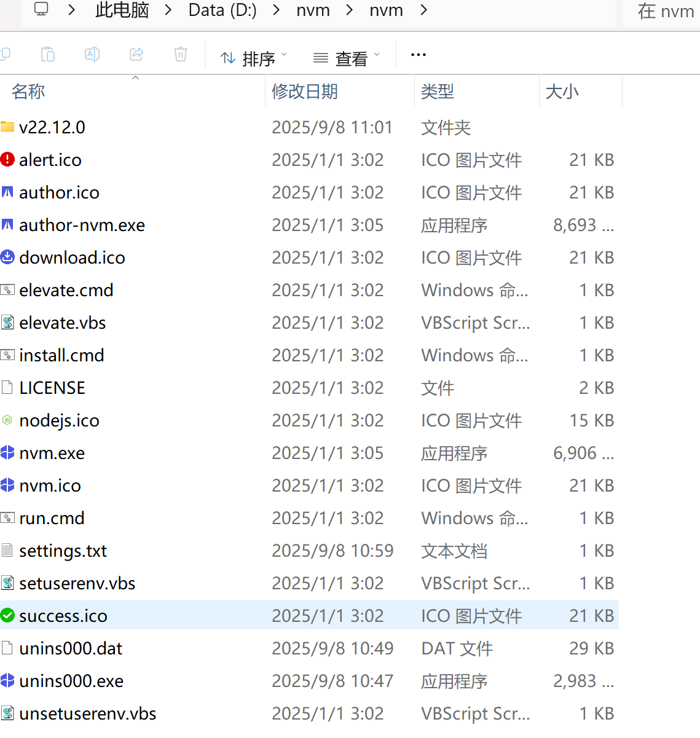
Task: Sort by 修改日期 column header
Action: [x=305, y=92]
